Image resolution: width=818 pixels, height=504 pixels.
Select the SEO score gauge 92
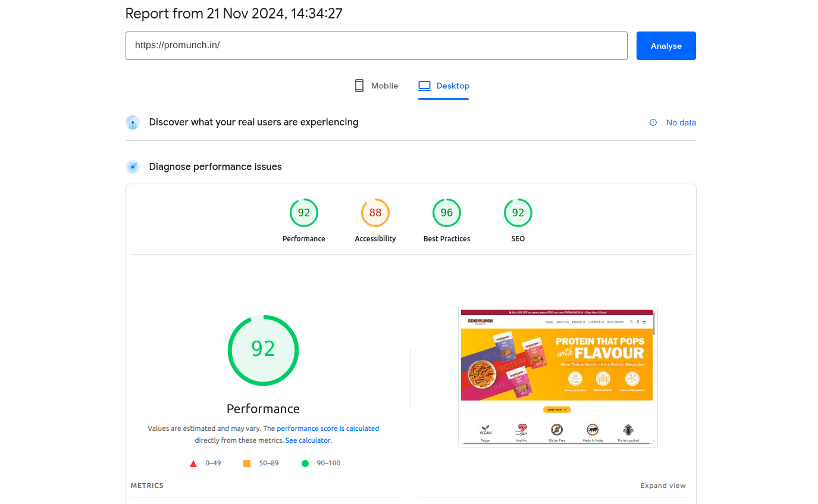point(518,213)
